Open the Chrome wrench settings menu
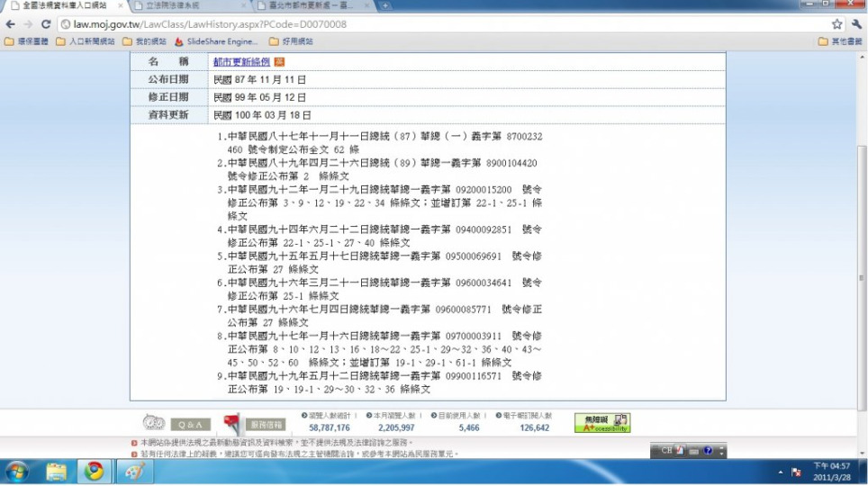Image resolution: width=868 pixels, height=486 pixels. (855, 24)
